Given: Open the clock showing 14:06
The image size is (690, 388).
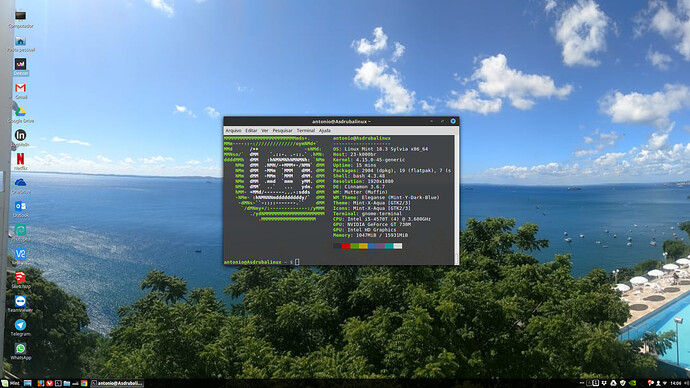Looking at the screenshot, I should pos(676,383).
